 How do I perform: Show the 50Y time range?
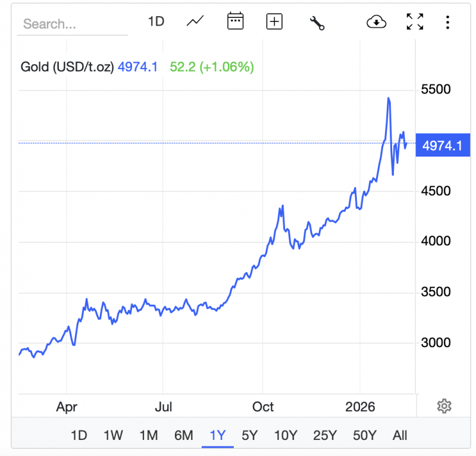[365, 435]
